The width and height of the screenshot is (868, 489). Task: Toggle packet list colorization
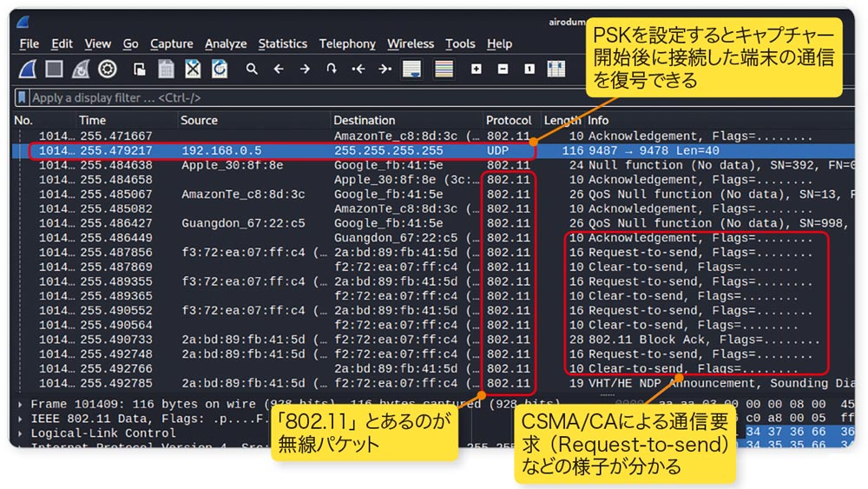tap(444, 69)
